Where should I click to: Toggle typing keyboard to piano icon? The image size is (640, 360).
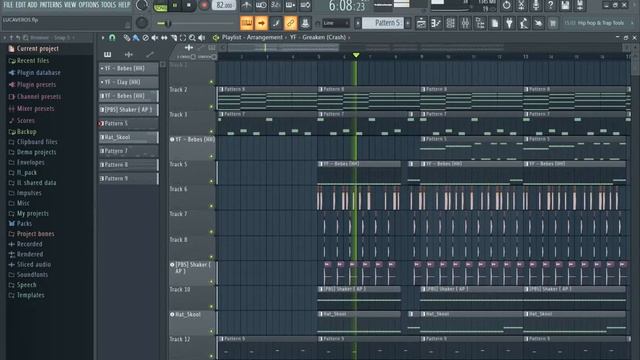247,23
